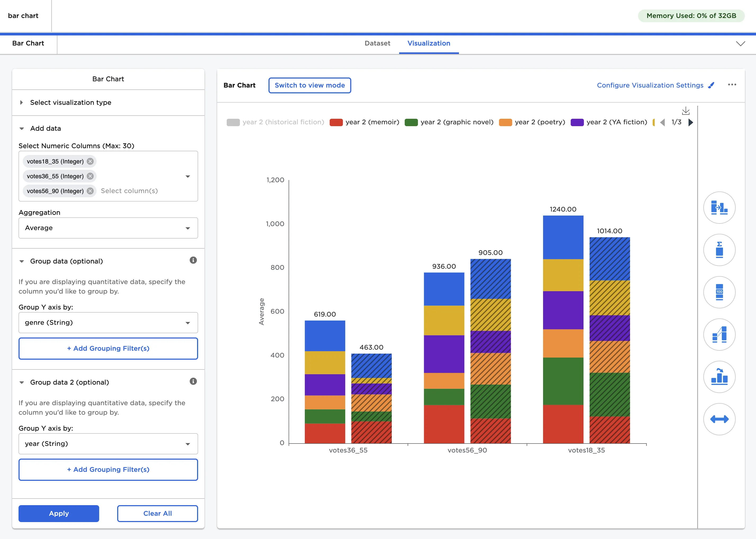Open Configure Visualization Settings
This screenshot has height=539, width=756.
tap(650, 85)
